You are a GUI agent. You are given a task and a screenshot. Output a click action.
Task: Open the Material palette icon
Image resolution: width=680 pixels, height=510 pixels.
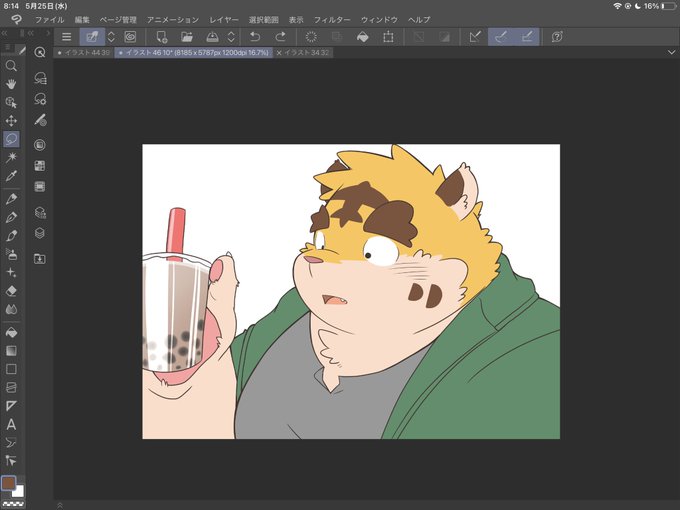(40, 259)
